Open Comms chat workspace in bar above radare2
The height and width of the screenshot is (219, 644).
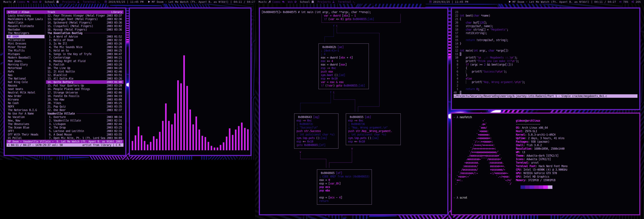pyautogui.click(x=278, y=2)
